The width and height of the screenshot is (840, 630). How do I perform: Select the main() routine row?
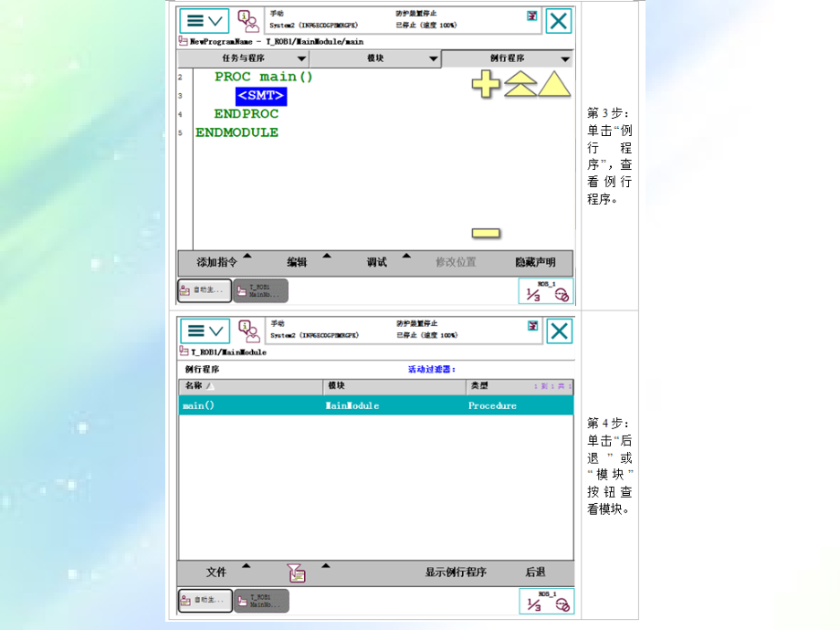tap(375, 405)
